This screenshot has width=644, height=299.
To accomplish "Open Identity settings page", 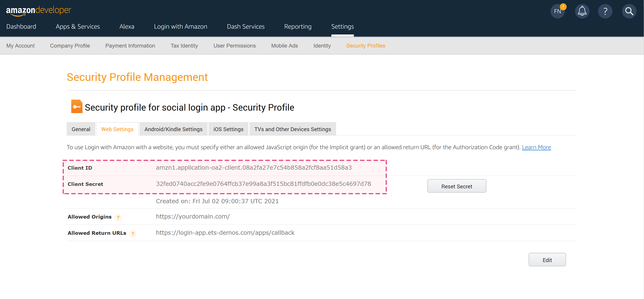I will coord(322,46).
